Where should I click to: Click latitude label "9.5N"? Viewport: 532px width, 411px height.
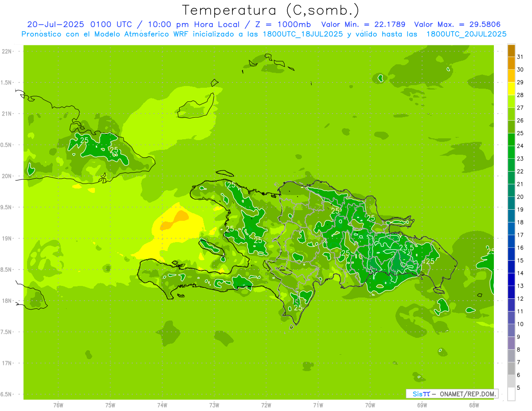pyautogui.click(x=6, y=207)
